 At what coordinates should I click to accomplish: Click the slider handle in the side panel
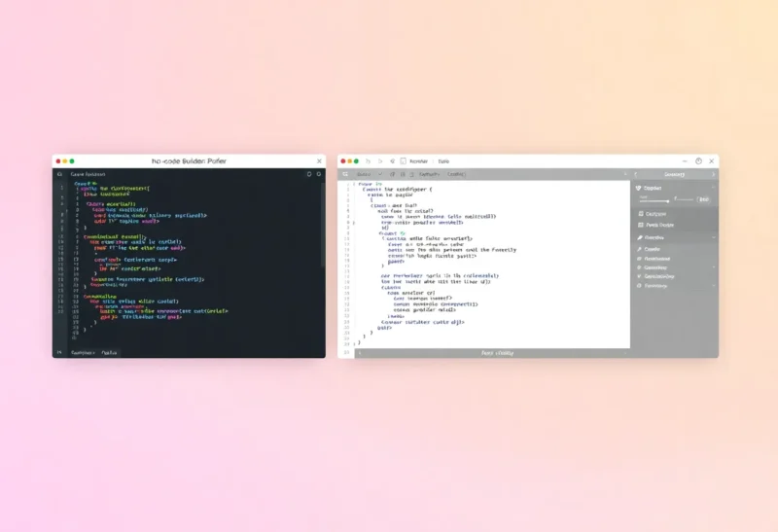click(x=668, y=201)
